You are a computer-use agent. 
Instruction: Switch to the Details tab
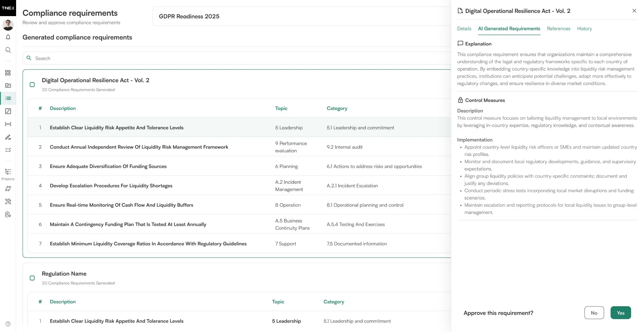[x=464, y=29]
